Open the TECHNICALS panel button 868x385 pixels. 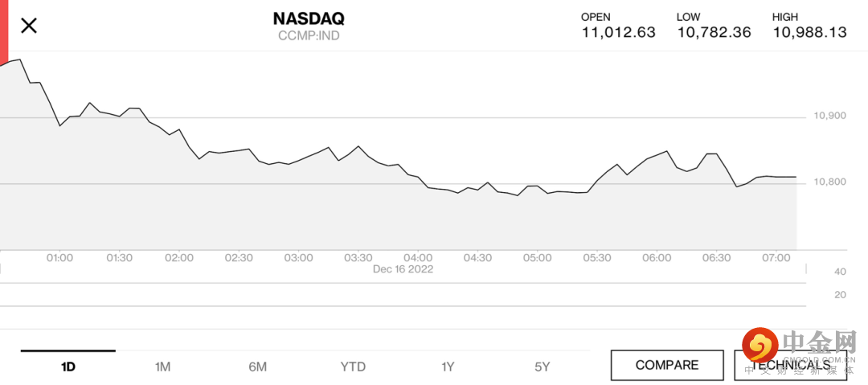792,365
